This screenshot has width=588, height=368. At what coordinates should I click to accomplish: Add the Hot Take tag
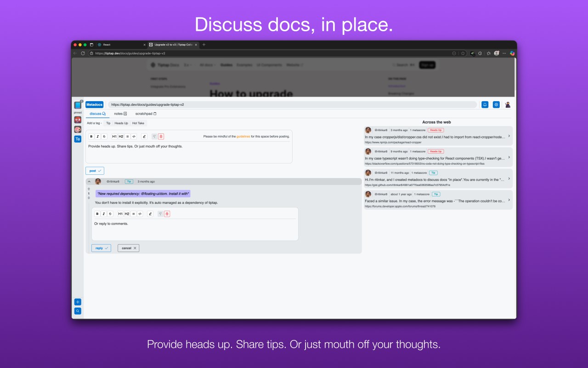[x=138, y=123]
